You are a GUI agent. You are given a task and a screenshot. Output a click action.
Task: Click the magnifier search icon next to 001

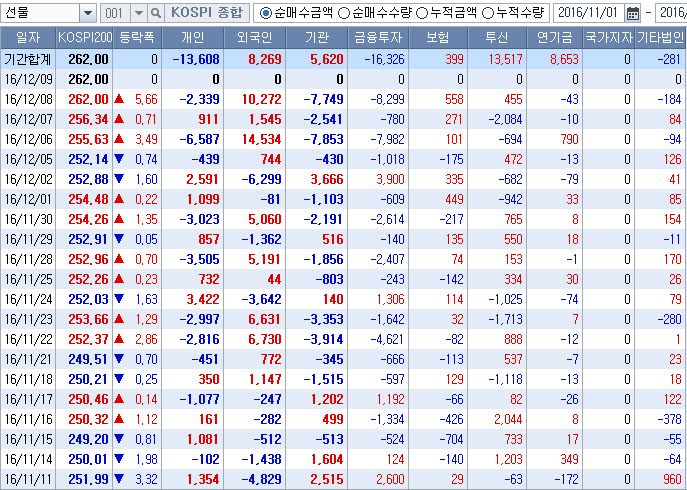[155, 13]
